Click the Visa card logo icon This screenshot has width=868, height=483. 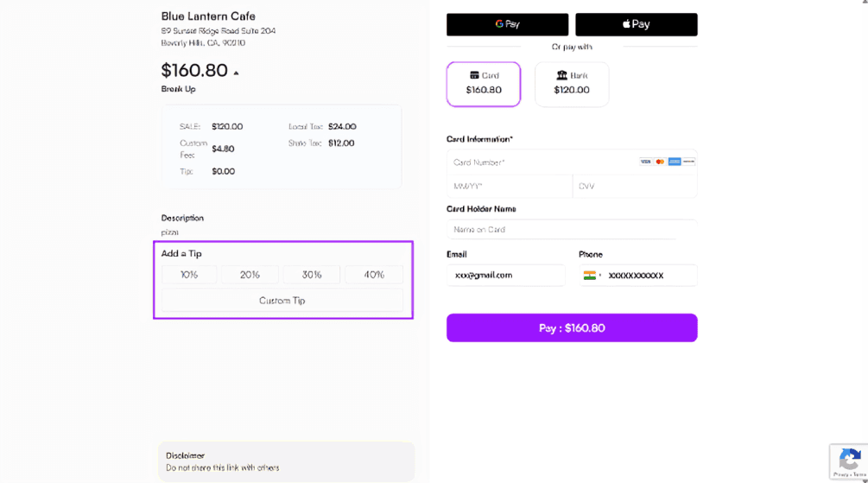coord(645,162)
